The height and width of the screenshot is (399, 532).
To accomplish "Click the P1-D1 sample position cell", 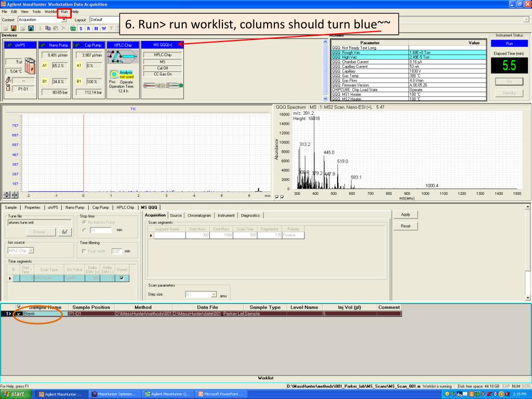I will [x=91, y=314].
